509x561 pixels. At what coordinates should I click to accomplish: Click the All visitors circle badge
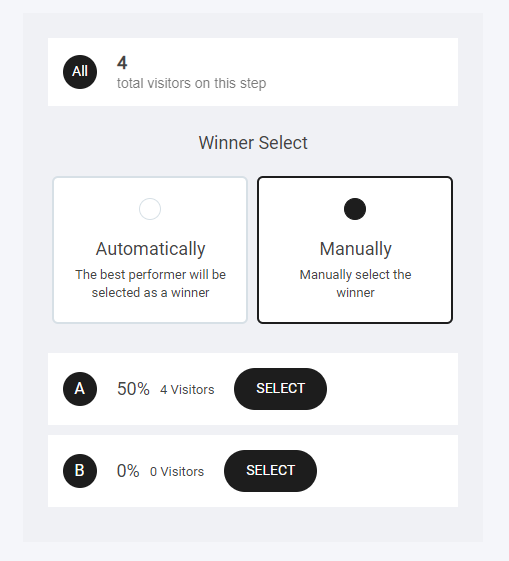[x=80, y=72]
